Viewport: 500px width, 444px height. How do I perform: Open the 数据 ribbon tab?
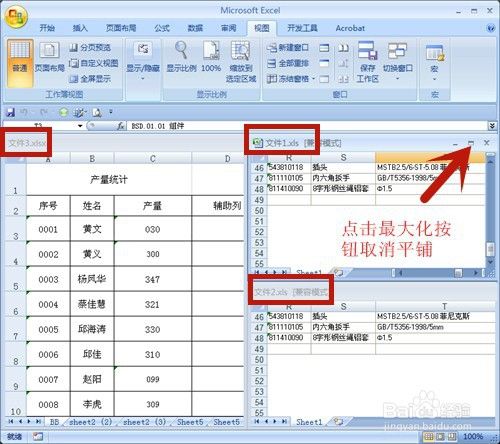tap(195, 28)
